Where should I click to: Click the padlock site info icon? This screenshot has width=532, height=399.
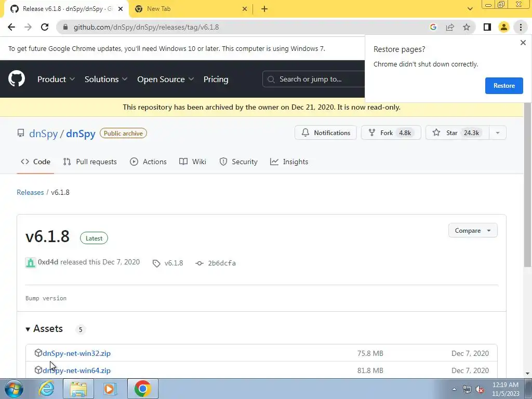65,27
